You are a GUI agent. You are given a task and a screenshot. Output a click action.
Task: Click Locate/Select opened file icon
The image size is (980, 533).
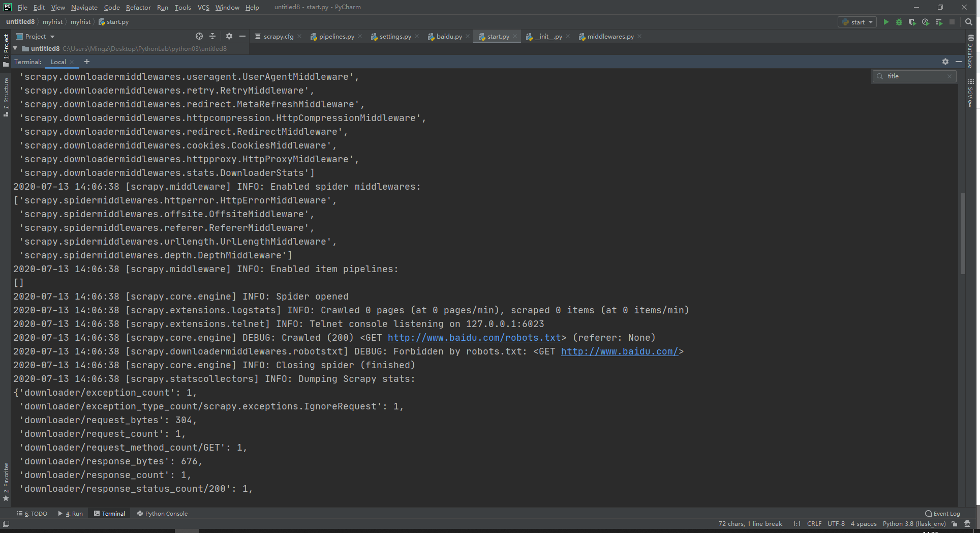pos(199,36)
